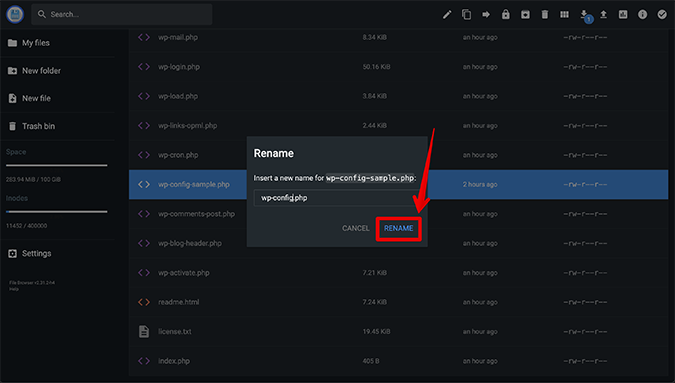
Task: Click the '2 hours ago' modified cell
Action: click(480, 185)
